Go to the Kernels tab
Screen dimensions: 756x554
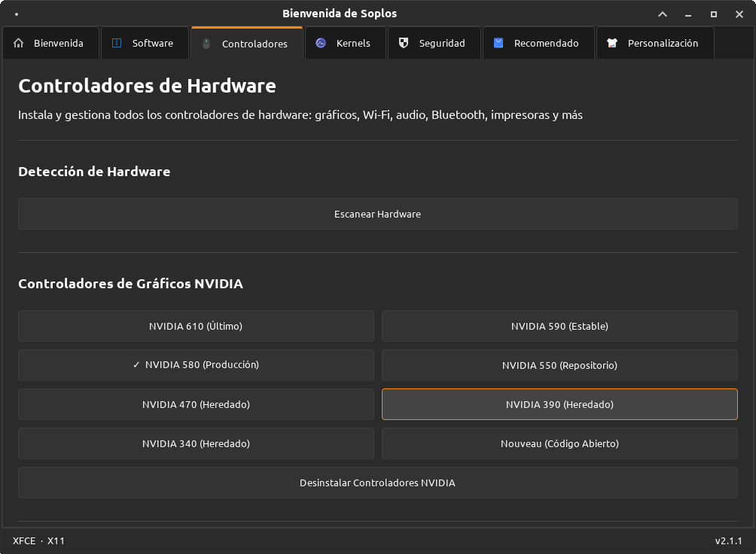pyautogui.click(x=345, y=43)
